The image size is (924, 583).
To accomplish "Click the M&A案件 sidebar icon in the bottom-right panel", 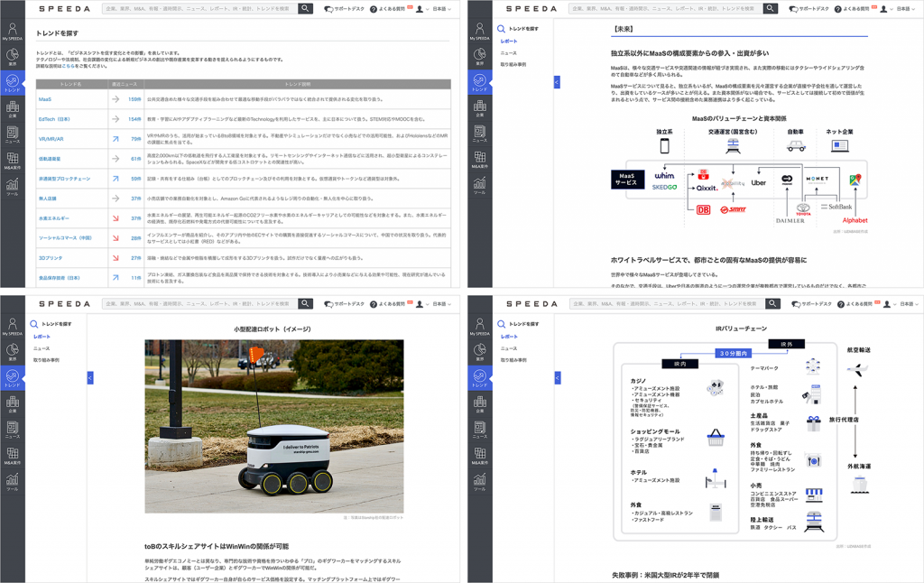I will point(479,456).
